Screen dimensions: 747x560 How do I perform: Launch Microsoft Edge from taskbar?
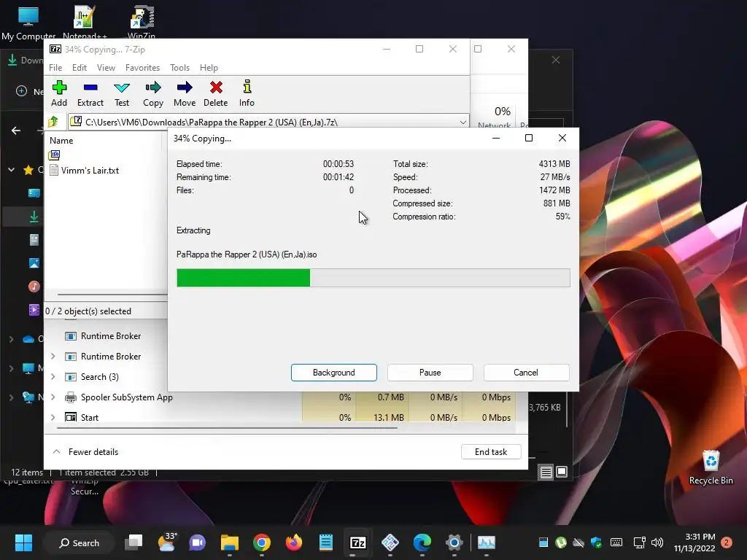(422, 542)
